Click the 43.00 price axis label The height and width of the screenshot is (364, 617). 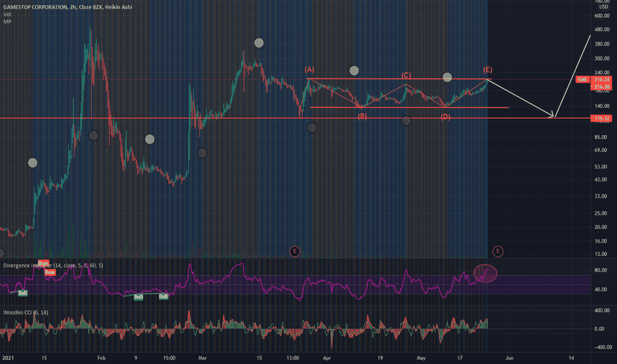(x=600, y=180)
